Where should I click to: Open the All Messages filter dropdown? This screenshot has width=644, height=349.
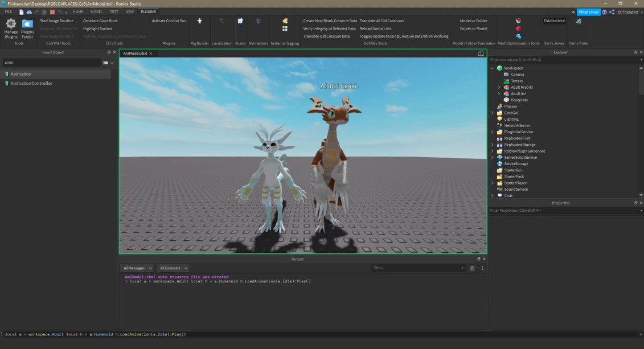(x=137, y=268)
